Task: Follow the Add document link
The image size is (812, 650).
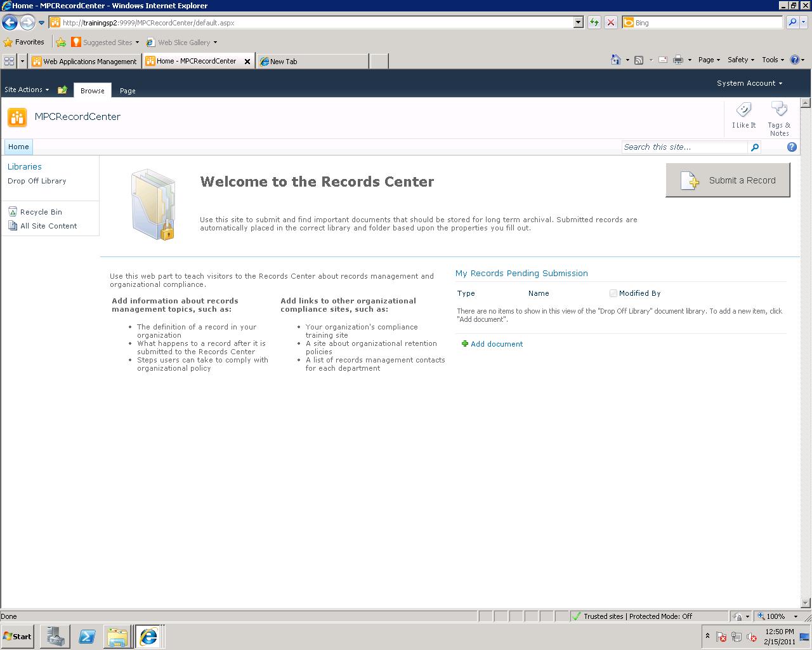Action: [x=496, y=343]
